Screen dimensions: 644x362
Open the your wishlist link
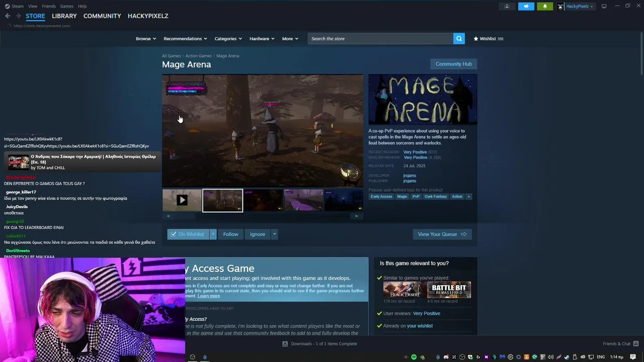(x=420, y=326)
